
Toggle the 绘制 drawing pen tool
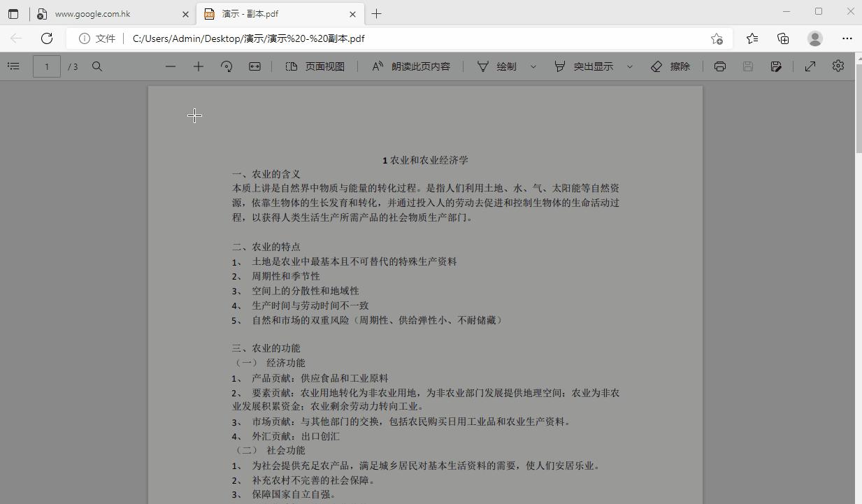tap(498, 66)
